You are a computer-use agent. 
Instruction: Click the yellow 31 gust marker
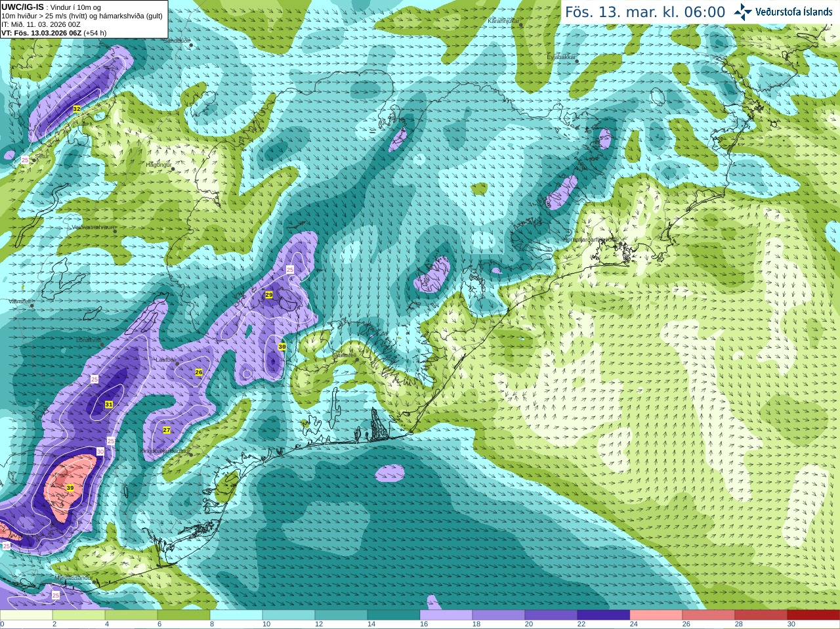[109, 404]
